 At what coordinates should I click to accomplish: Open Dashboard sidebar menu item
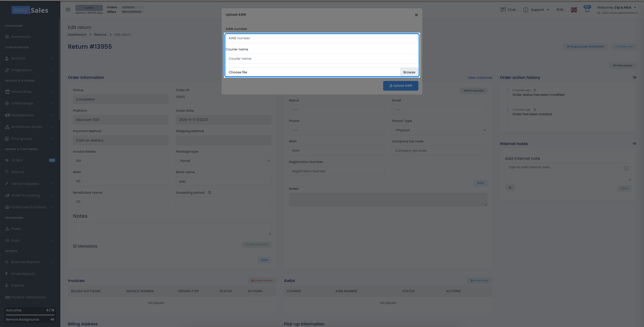coord(20,37)
